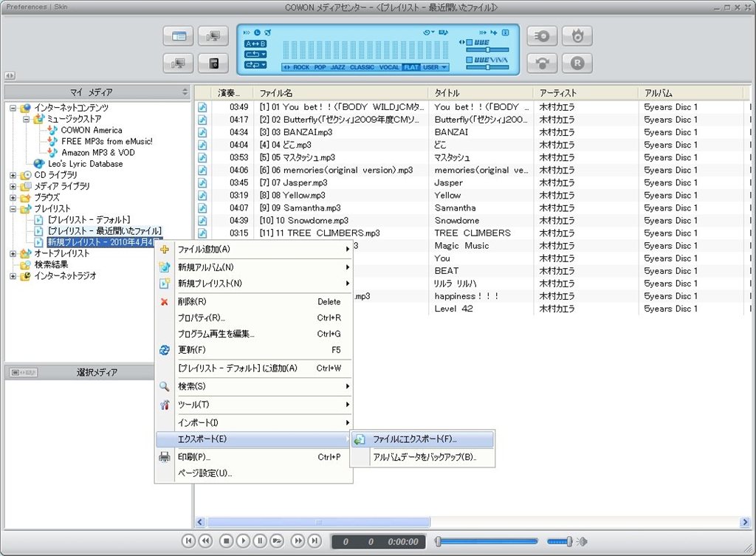This screenshot has width=756, height=556.
Task: Choose ファイルにエクスポート(F)... from the submenu
Action: click(414, 439)
